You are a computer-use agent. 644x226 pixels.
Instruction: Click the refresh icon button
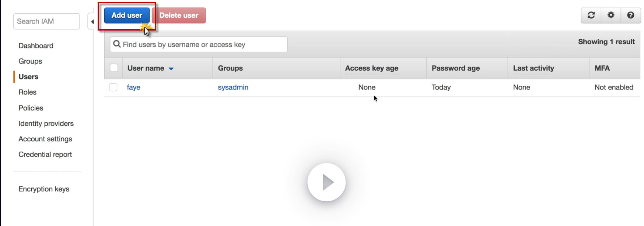coord(591,15)
